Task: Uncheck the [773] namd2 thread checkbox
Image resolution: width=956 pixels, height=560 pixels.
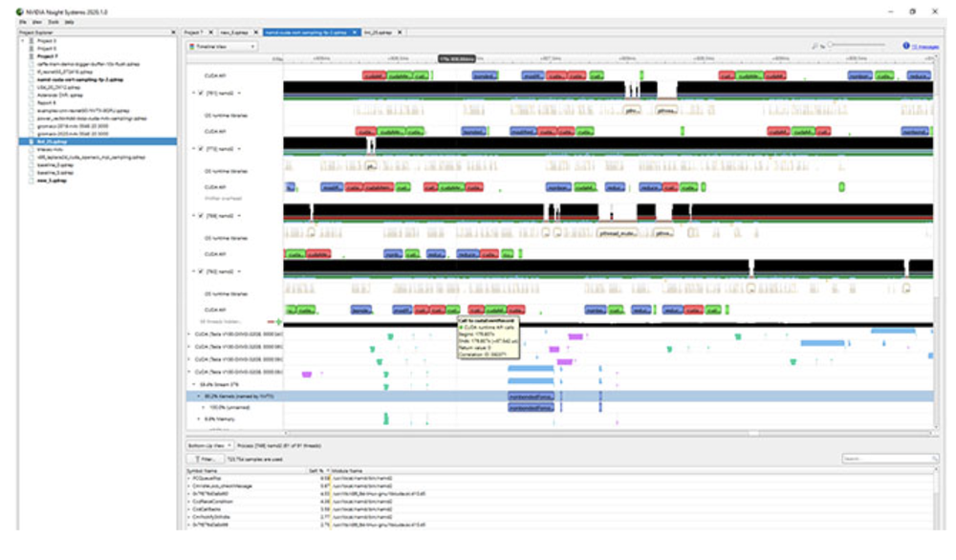Action: click(x=201, y=149)
